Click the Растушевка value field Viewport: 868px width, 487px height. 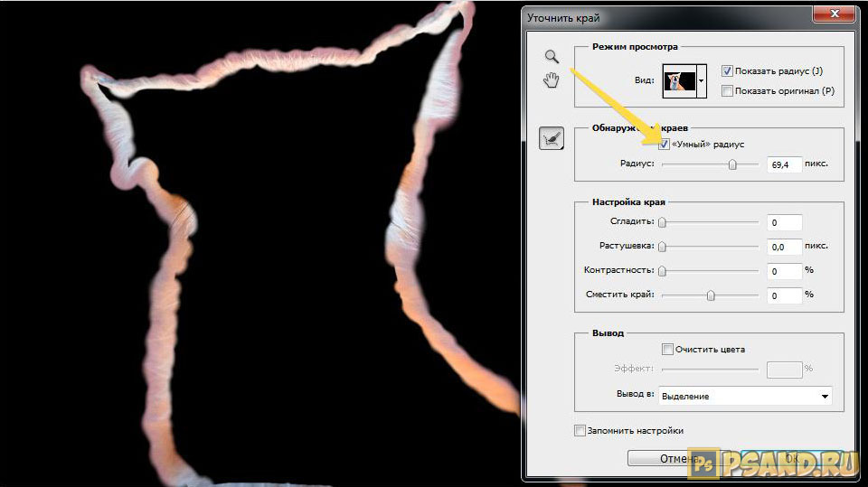(785, 247)
